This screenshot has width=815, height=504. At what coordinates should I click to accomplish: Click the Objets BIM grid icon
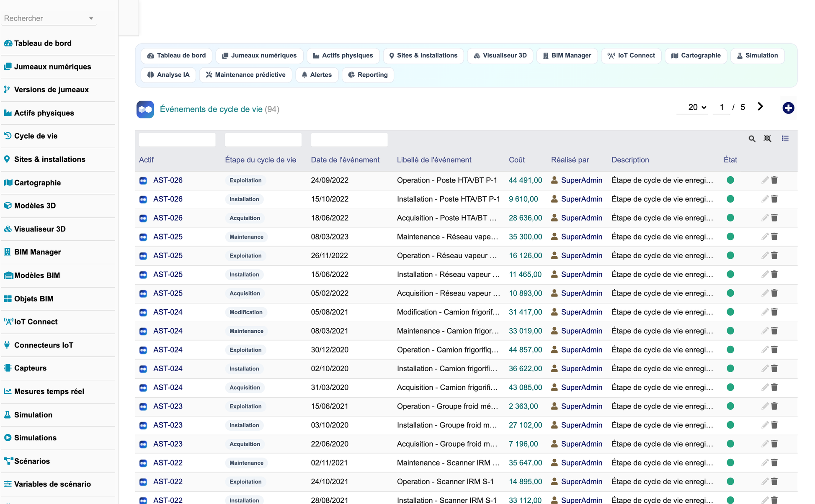(8, 298)
